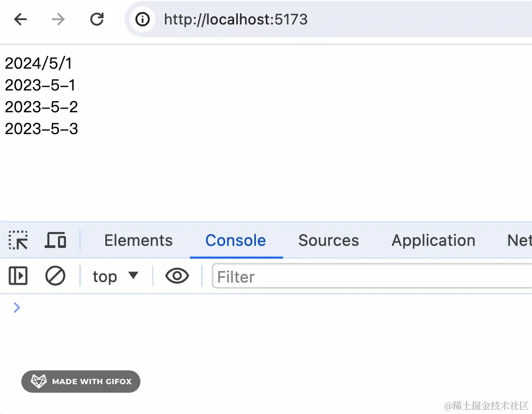Click the dropdown arrow beside top
The image size is (532, 414).
click(134, 275)
